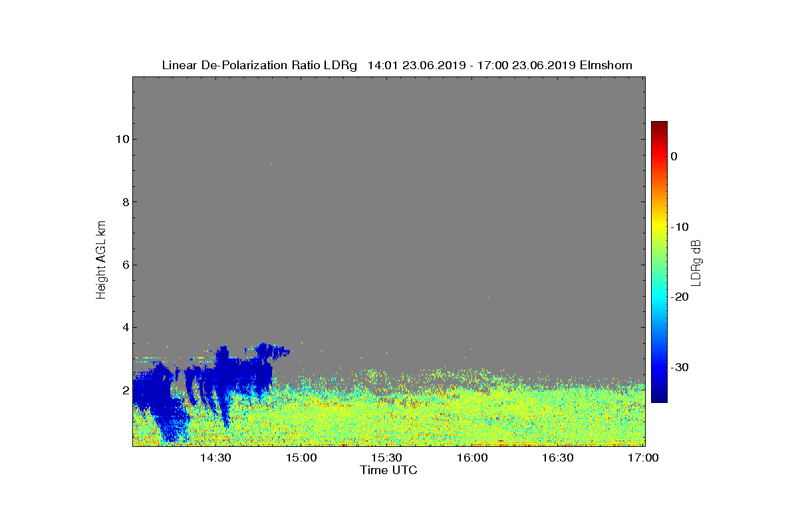The width and height of the screenshot is (798, 532).
Task: Click the colorbar tick label "0"
Action: pos(674,156)
